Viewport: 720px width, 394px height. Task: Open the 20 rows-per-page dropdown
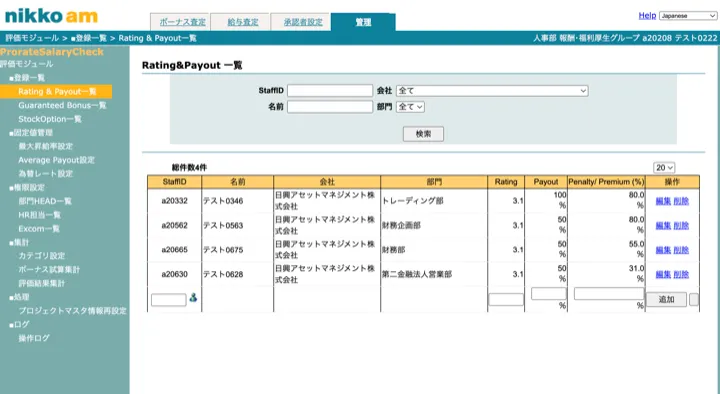(x=664, y=168)
